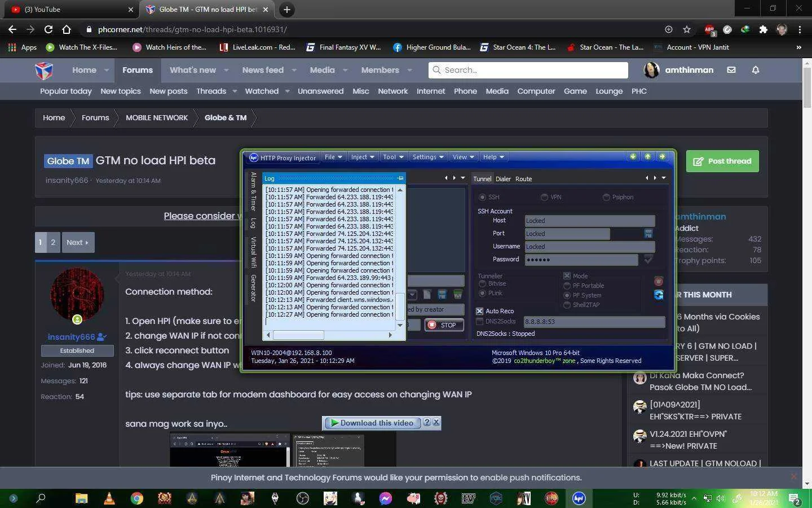Choose Bitvise as tunnelier
The width and height of the screenshot is (812, 508).
482,284
